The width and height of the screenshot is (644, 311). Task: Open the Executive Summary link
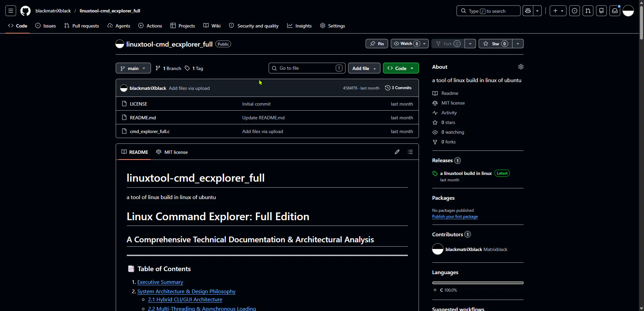pyautogui.click(x=160, y=282)
